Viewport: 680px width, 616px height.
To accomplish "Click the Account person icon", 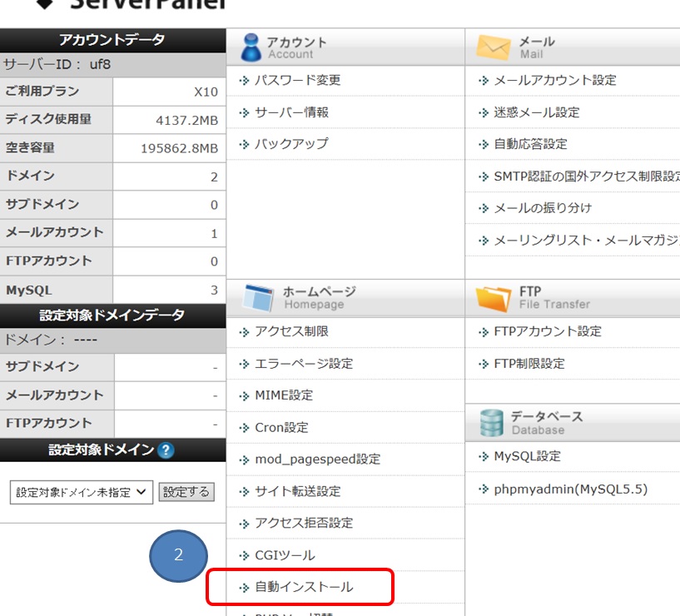I will (250, 47).
